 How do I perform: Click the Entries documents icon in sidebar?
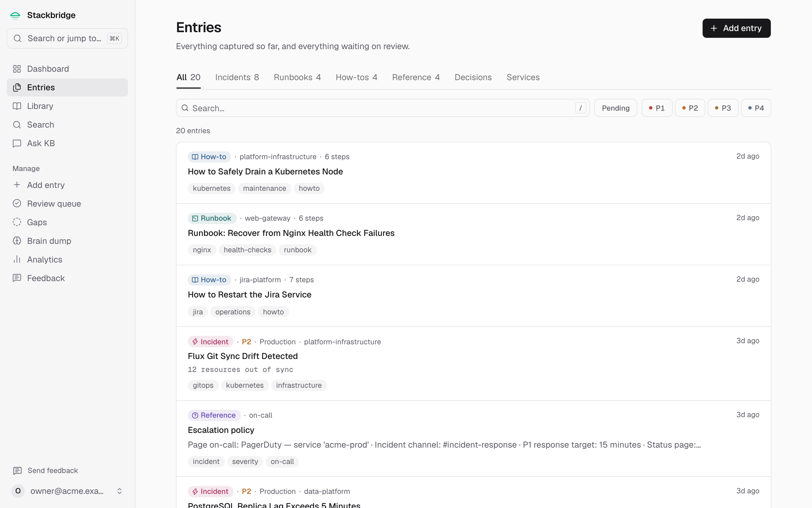click(x=17, y=87)
